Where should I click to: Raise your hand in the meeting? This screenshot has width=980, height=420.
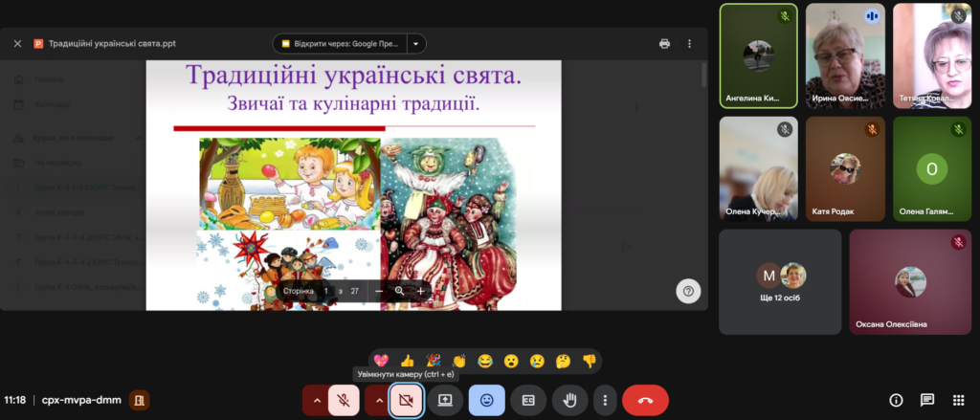click(x=571, y=400)
